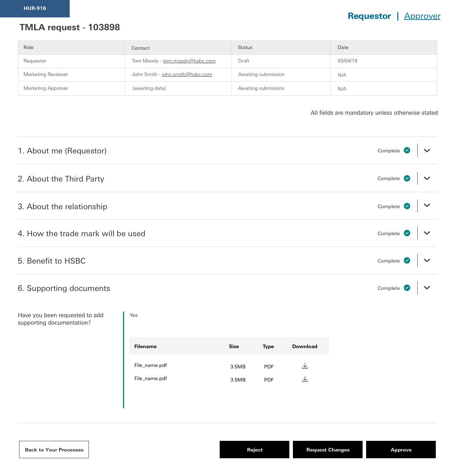455x476 pixels.
Task: Click the check icon for Supporting documents
Action: [x=407, y=288]
